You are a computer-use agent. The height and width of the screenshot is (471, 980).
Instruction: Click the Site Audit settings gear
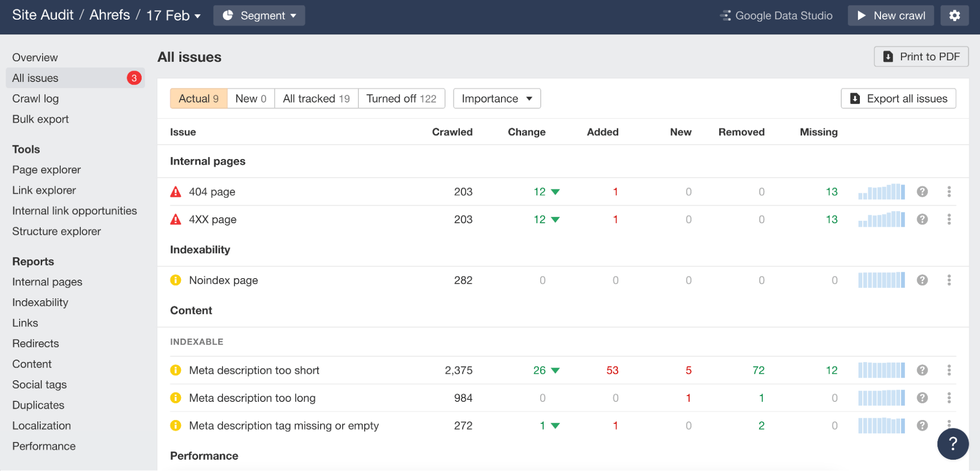click(x=955, y=15)
